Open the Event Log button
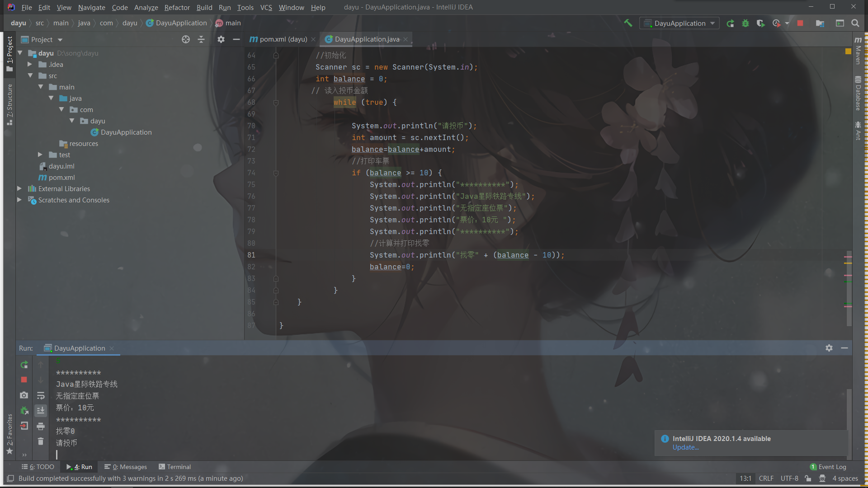 click(828, 467)
